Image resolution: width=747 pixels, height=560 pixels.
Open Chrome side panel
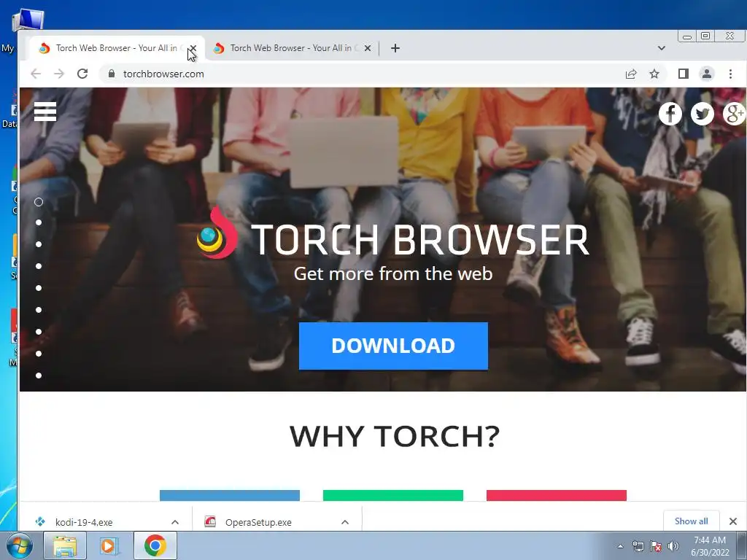pyautogui.click(x=683, y=74)
